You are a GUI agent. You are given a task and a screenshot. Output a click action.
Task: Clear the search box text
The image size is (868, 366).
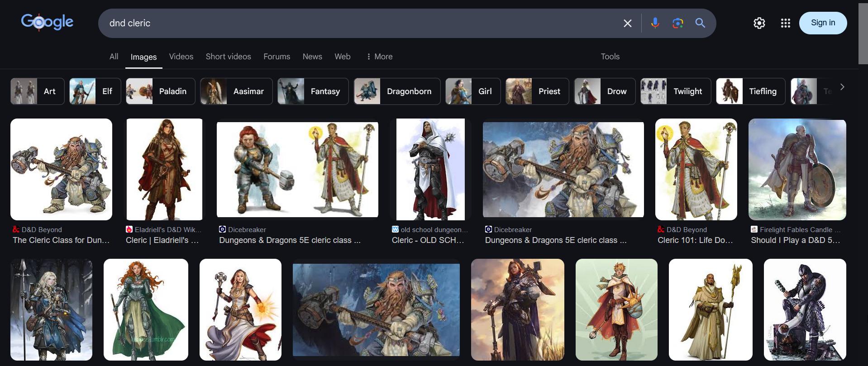pos(627,23)
